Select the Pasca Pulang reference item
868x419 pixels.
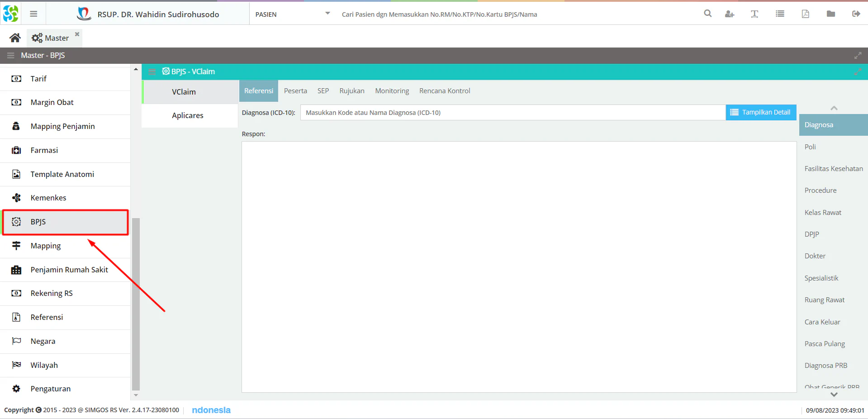coord(833,344)
